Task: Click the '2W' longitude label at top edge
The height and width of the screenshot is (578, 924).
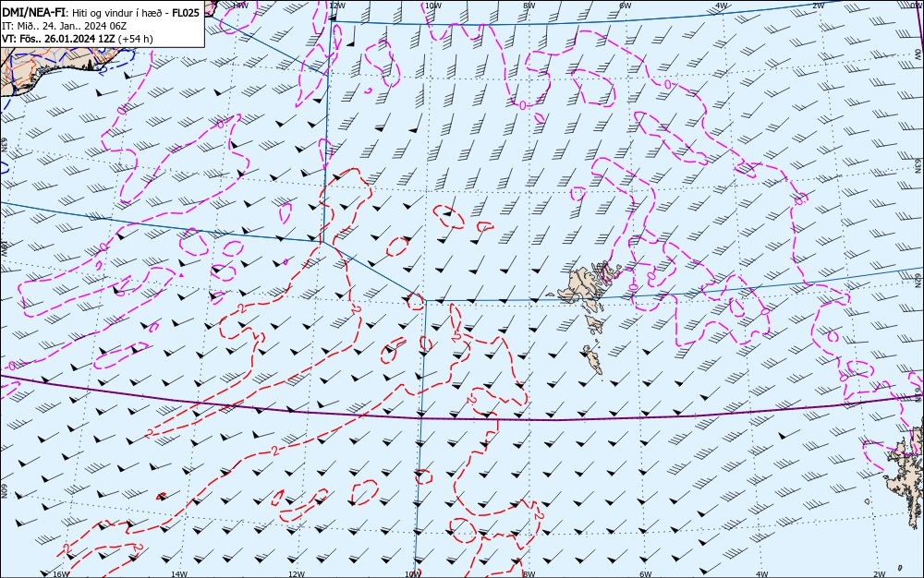Action: tap(818, 6)
